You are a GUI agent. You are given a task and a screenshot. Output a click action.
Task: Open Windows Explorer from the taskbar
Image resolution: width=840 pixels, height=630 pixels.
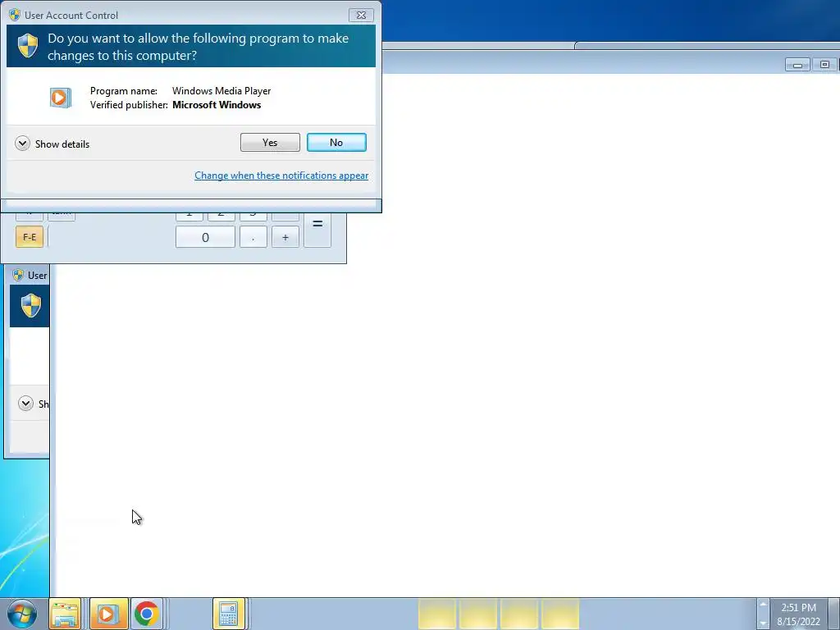click(x=65, y=614)
